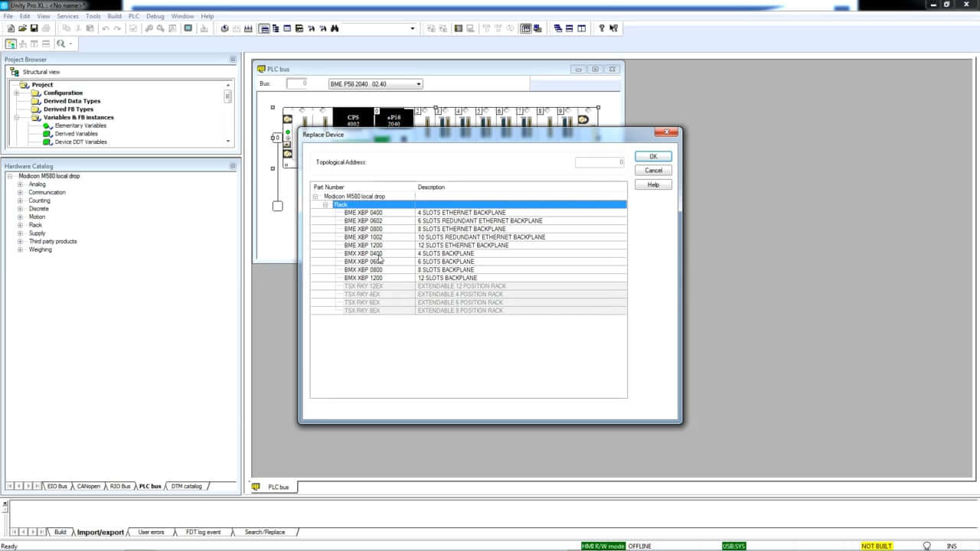Click the Help button in Replace Device dialog
980x551 pixels.
653,184
